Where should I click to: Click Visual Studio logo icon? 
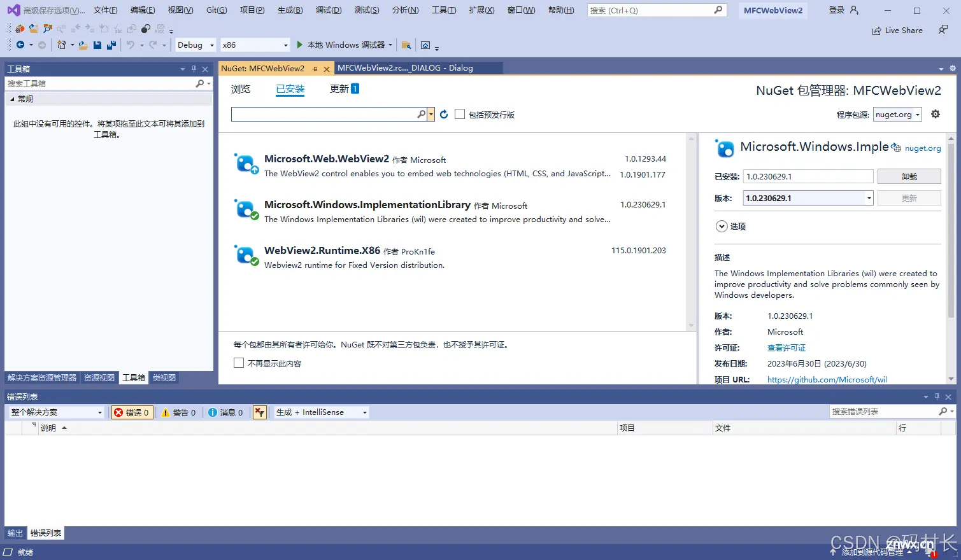click(x=13, y=10)
